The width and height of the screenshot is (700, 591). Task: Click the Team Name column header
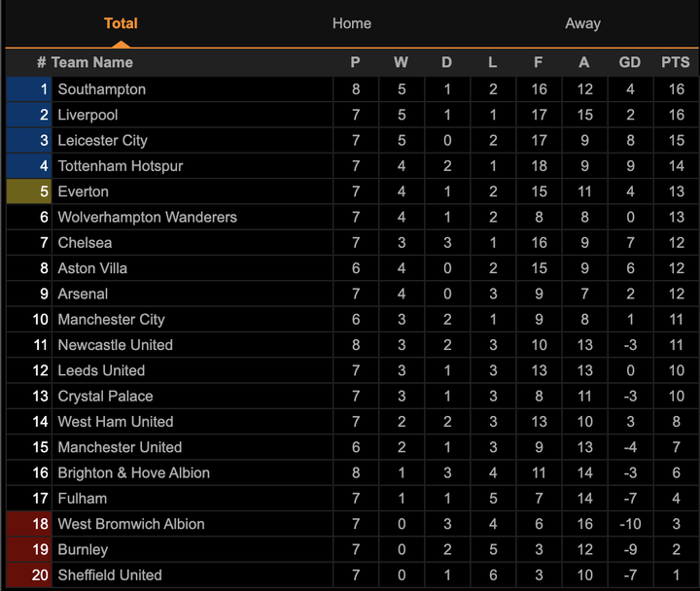(x=91, y=62)
